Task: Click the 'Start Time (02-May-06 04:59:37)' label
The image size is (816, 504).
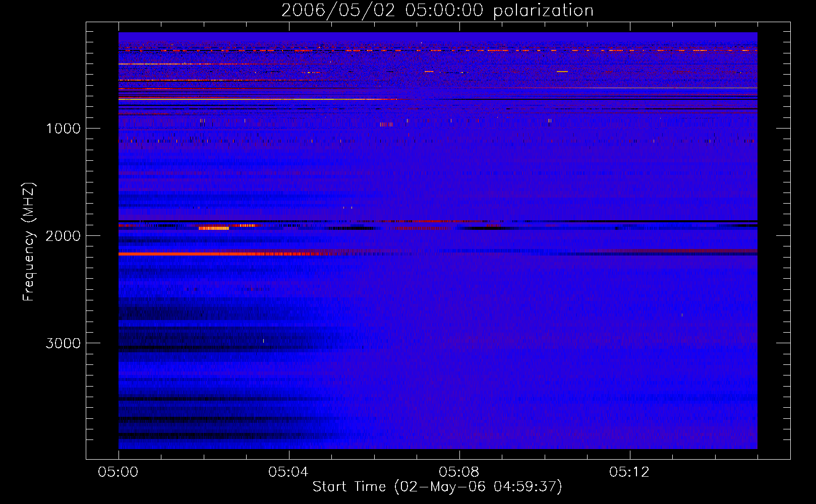Action: point(437,487)
